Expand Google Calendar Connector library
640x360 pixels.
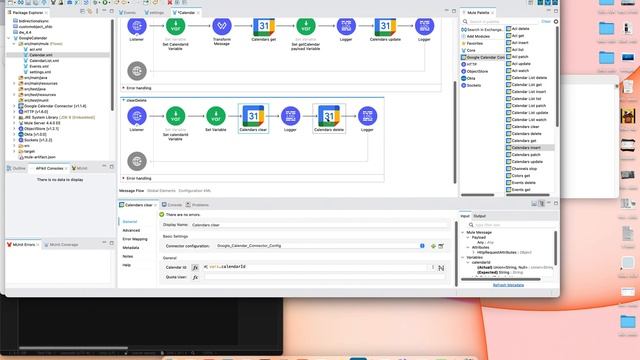(x=14, y=106)
